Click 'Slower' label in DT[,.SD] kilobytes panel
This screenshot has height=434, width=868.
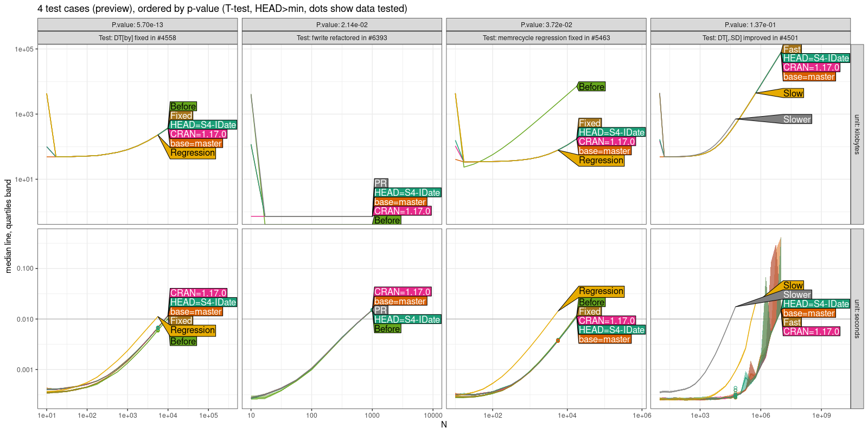click(x=797, y=119)
